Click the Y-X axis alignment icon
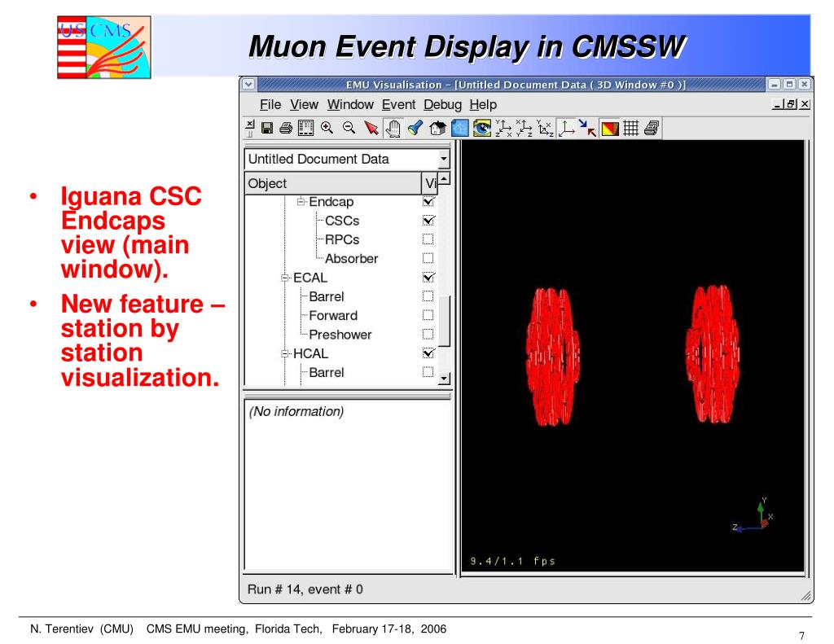 coord(545,128)
